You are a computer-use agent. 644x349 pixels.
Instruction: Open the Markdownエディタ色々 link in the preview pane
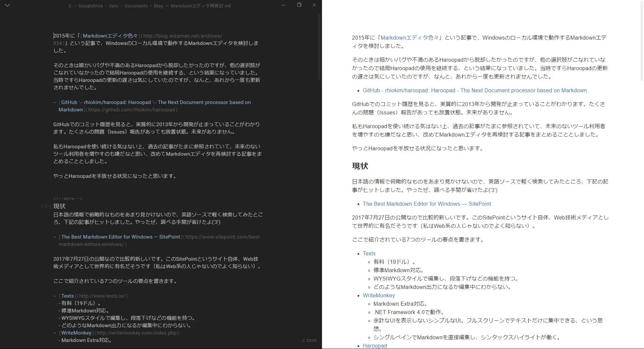click(410, 38)
